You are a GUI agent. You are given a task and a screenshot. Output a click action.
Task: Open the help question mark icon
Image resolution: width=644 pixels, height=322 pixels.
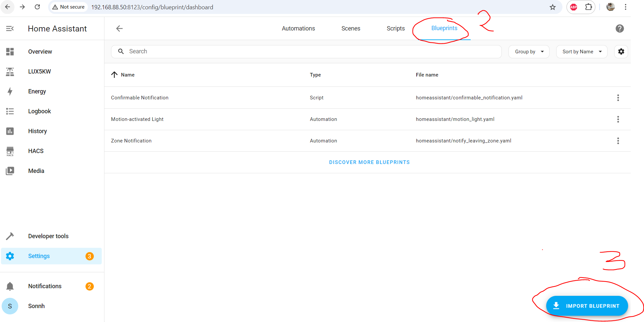tap(619, 28)
